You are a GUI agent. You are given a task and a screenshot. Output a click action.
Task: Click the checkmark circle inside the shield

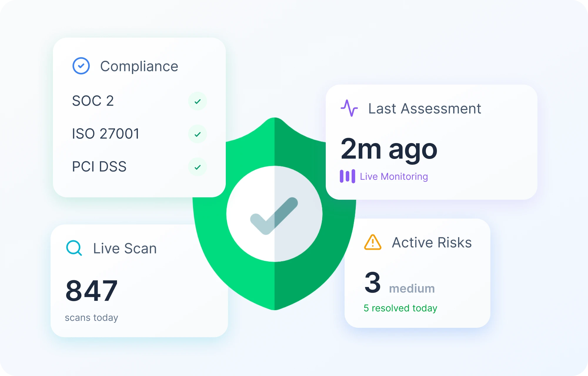coord(274,214)
